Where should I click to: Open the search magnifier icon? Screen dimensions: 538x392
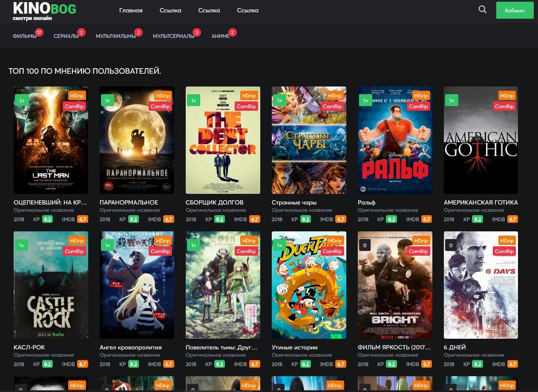click(x=482, y=9)
